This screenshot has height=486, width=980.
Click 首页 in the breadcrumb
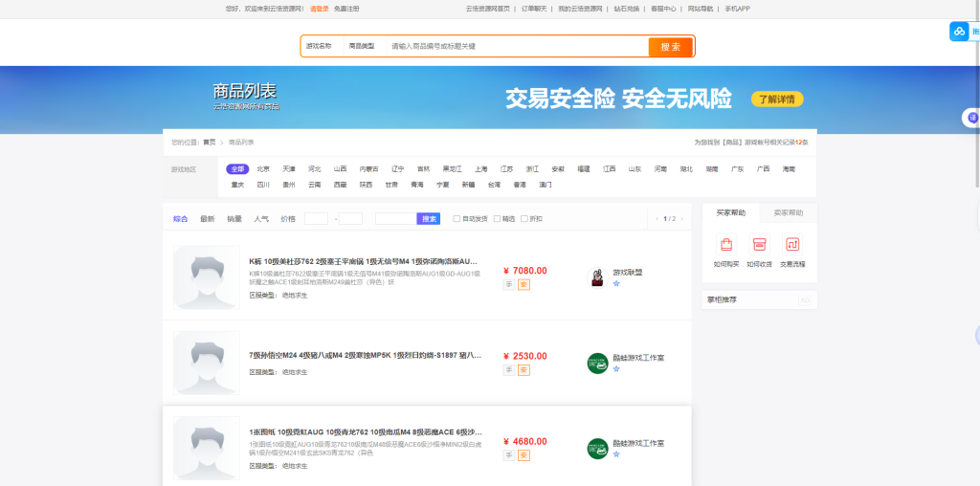210,143
